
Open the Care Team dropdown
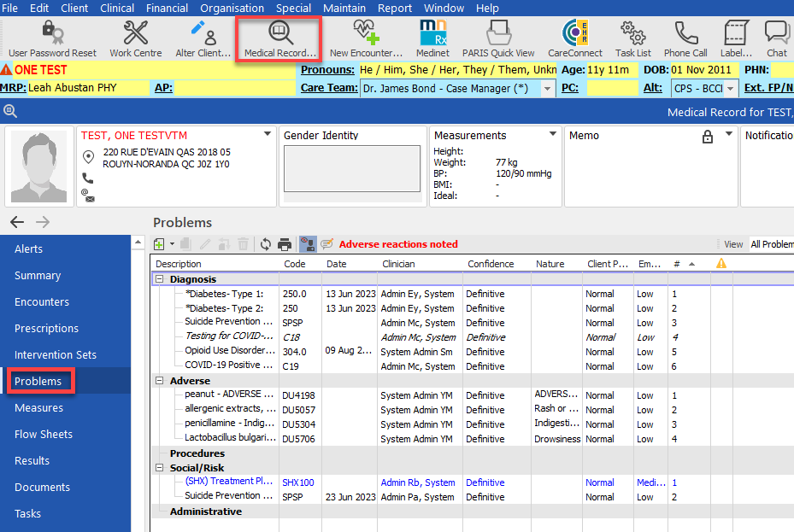pyautogui.click(x=546, y=88)
